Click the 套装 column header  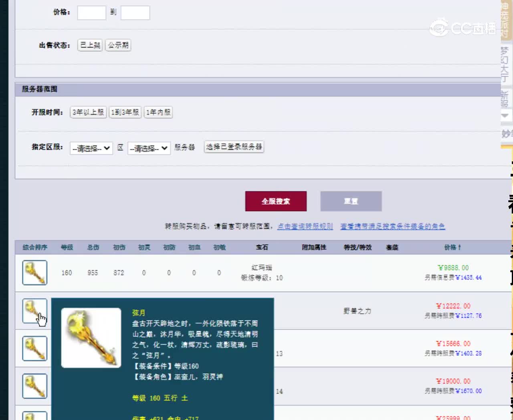tap(392, 247)
